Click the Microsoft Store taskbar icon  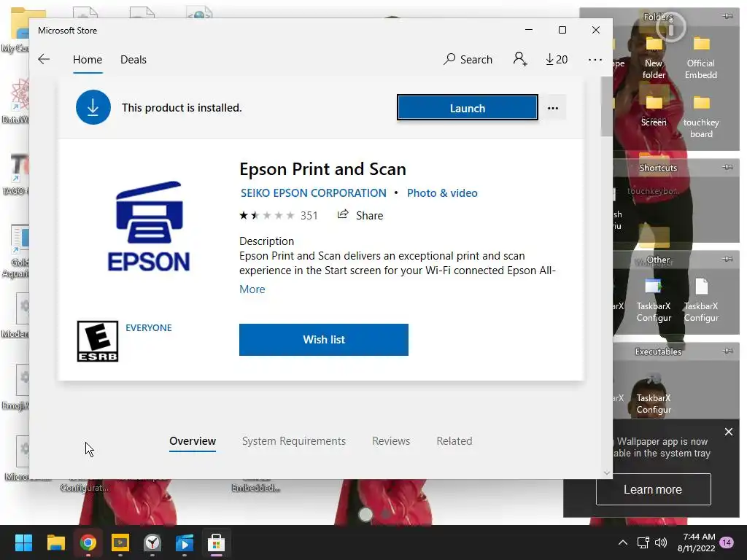[x=216, y=542]
